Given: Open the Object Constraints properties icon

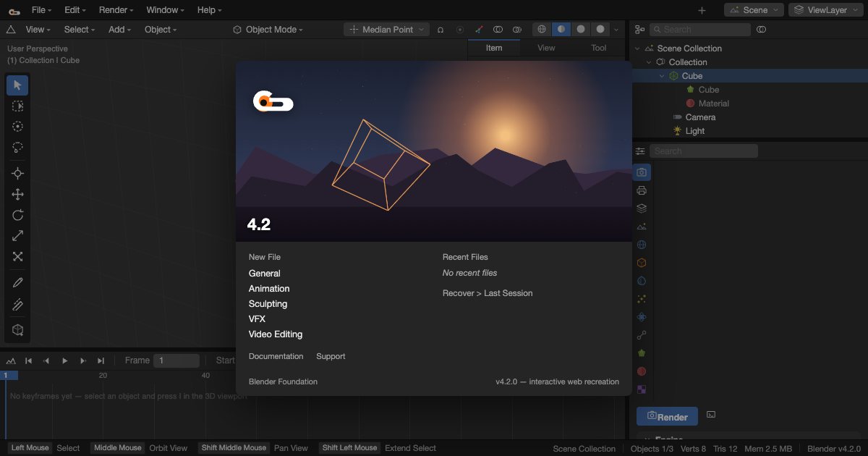Looking at the screenshot, I should point(642,335).
